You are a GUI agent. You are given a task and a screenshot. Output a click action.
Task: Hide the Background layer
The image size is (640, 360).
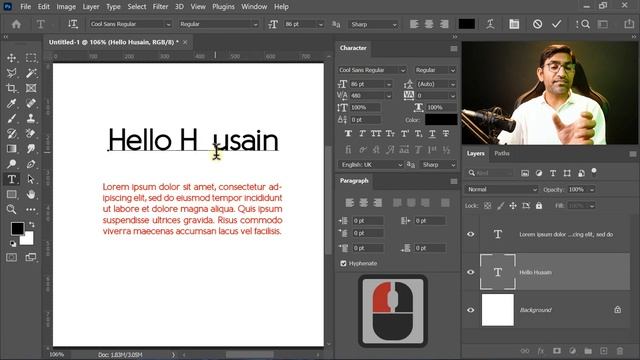pos(471,310)
